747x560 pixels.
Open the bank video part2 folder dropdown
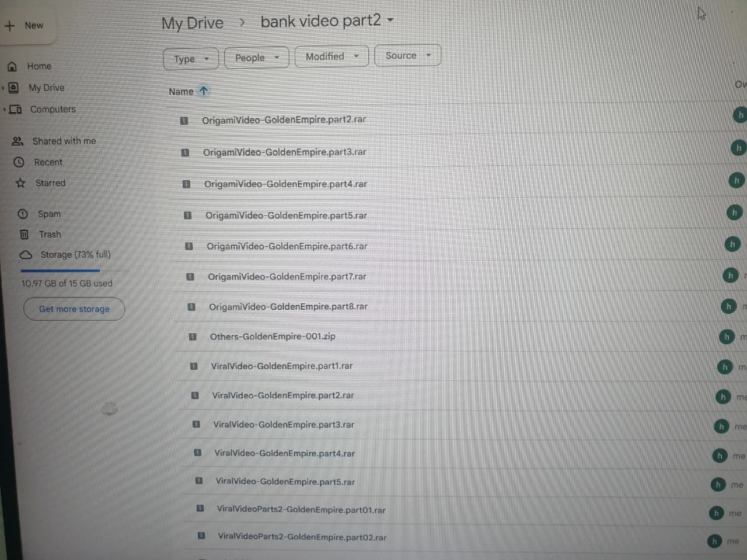pyautogui.click(x=390, y=20)
